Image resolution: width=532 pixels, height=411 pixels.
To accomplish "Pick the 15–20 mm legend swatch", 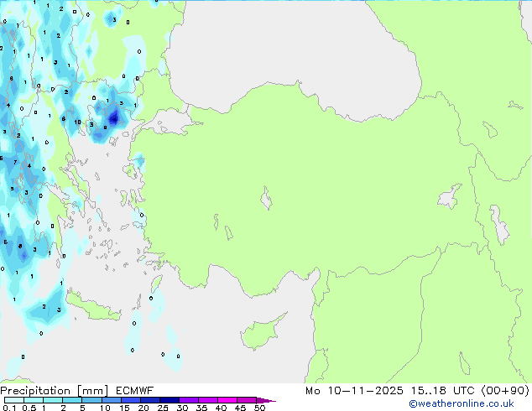I will click(x=131, y=400).
